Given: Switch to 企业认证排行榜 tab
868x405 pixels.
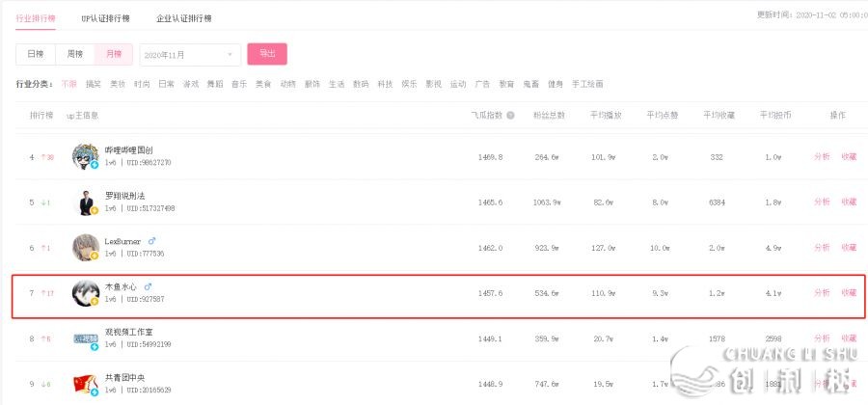Looking at the screenshot, I should 184,18.
